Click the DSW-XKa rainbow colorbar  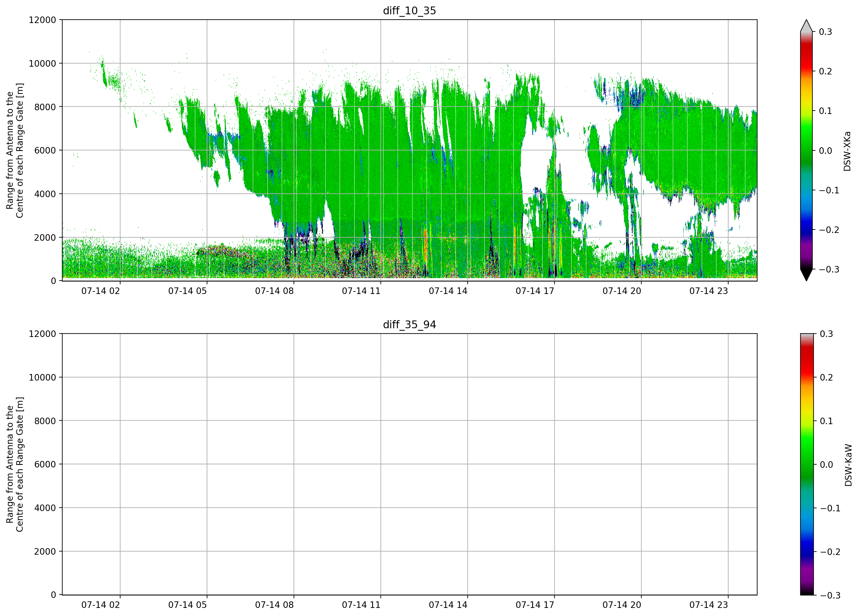[806, 150]
